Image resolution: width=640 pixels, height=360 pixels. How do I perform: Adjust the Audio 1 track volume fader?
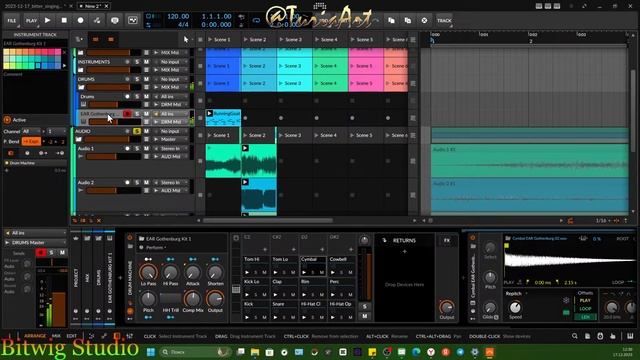click(x=113, y=156)
